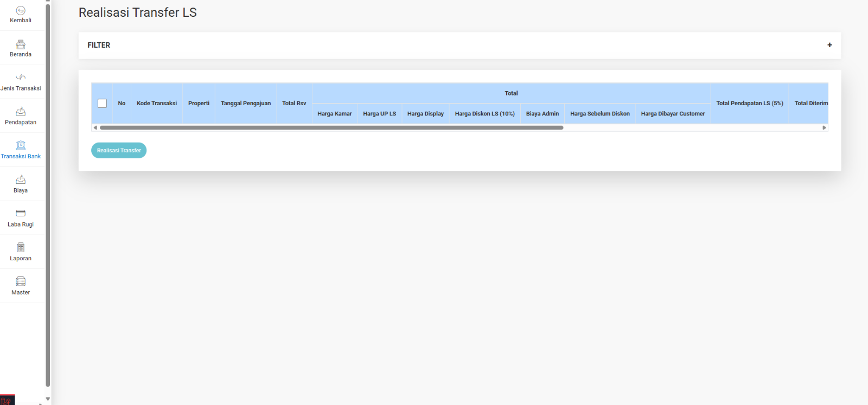Screen dimensions: 868x405
Task: Click the Kode Transaksi column header
Action: coord(157,104)
